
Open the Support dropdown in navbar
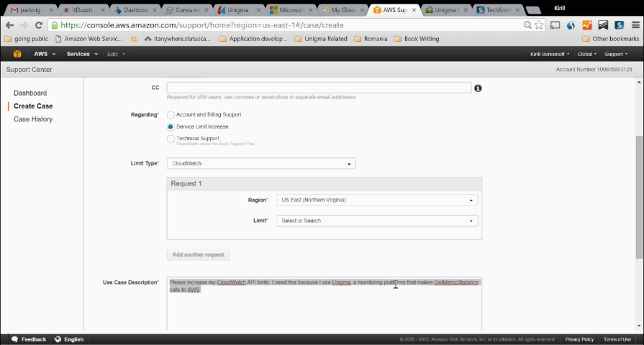616,54
